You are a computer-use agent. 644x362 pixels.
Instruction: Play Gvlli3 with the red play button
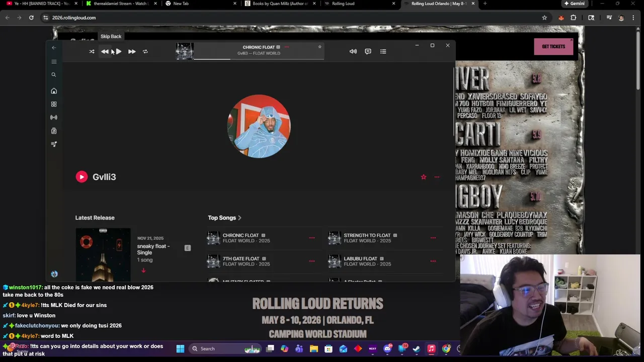tap(82, 176)
